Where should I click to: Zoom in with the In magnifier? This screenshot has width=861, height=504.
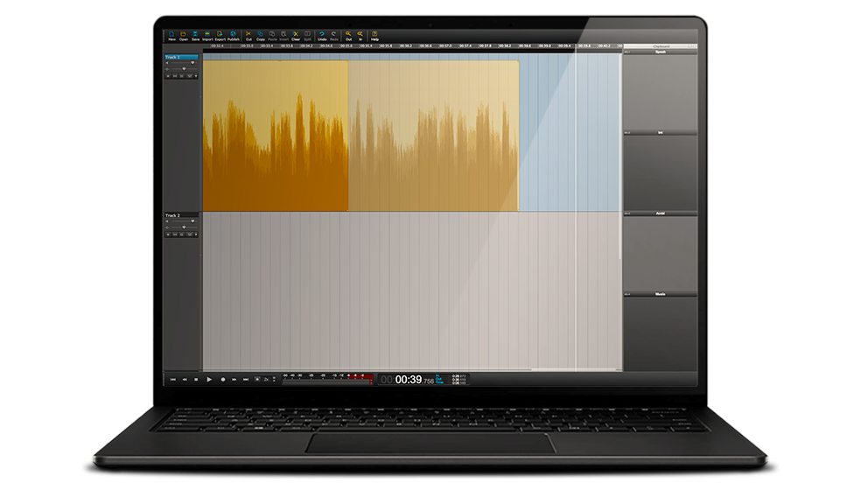click(x=360, y=36)
